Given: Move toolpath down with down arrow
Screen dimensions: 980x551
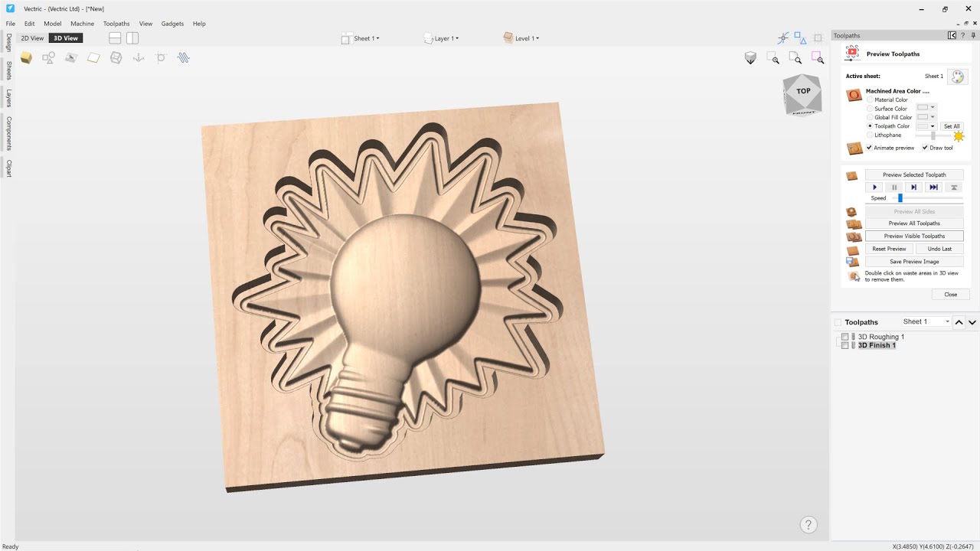Looking at the screenshot, I should point(972,322).
